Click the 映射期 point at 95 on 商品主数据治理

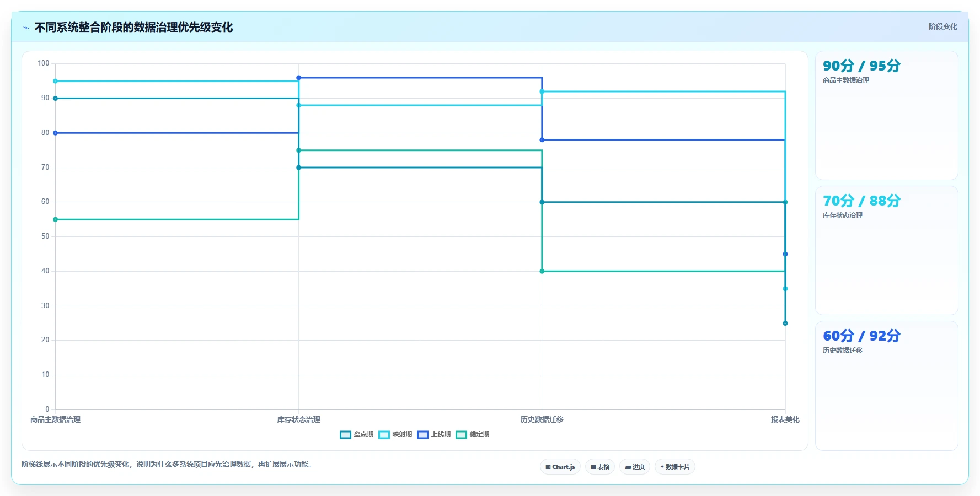click(x=55, y=81)
